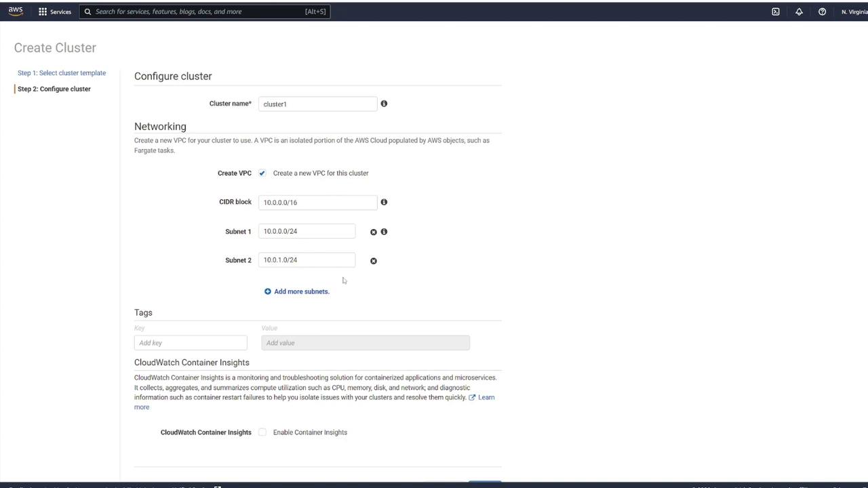Click the Configure cluster heading
The height and width of the screenshot is (488, 868).
click(173, 76)
